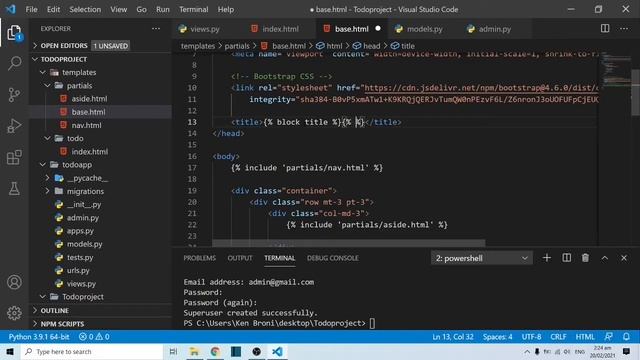The width and height of the screenshot is (640, 360).
Task: Click the VS Code taskbar icon
Action: (x=277, y=351)
